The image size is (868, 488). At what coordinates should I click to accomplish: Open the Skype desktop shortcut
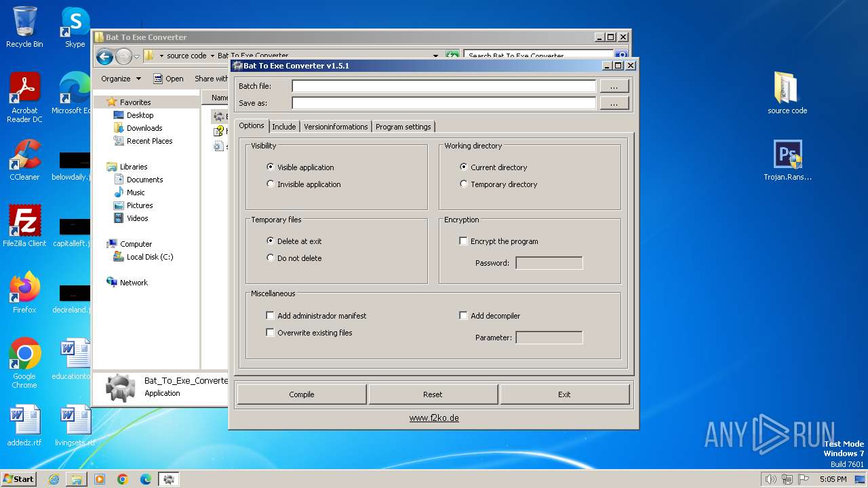tap(75, 27)
